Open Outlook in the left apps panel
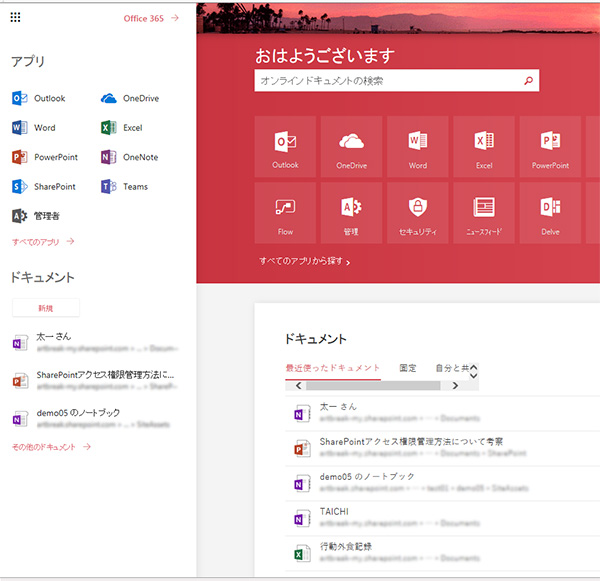 (x=39, y=98)
